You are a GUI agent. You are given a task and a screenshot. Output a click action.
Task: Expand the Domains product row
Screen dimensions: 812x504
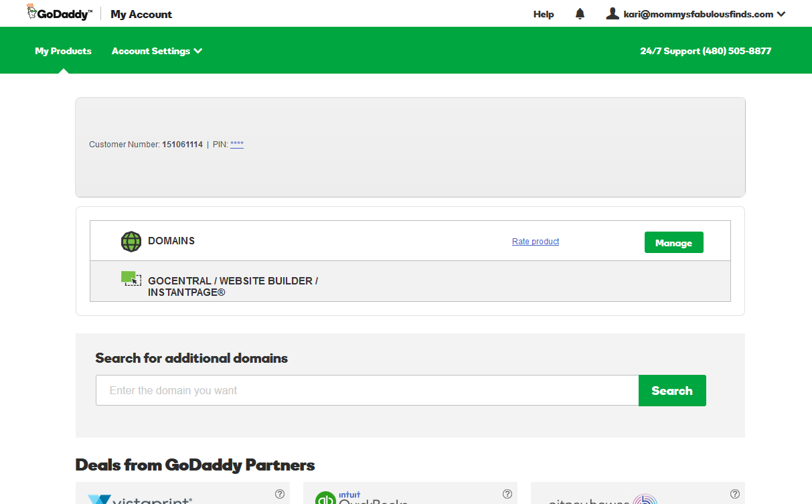click(x=410, y=241)
